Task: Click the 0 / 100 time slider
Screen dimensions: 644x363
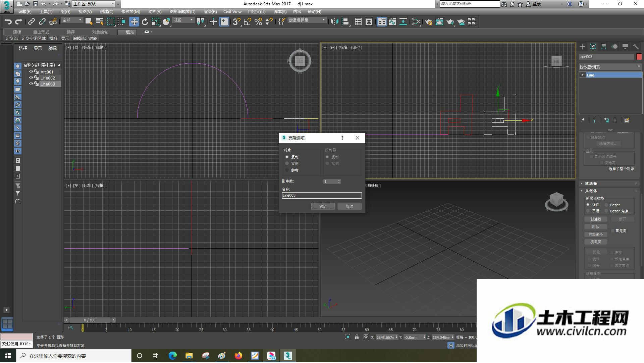Action: point(90,320)
